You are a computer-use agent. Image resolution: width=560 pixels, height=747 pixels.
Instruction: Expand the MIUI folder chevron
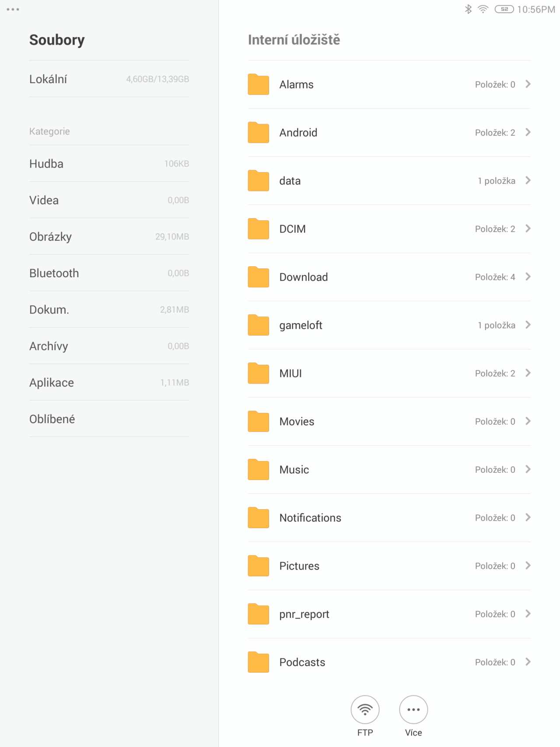528,373
